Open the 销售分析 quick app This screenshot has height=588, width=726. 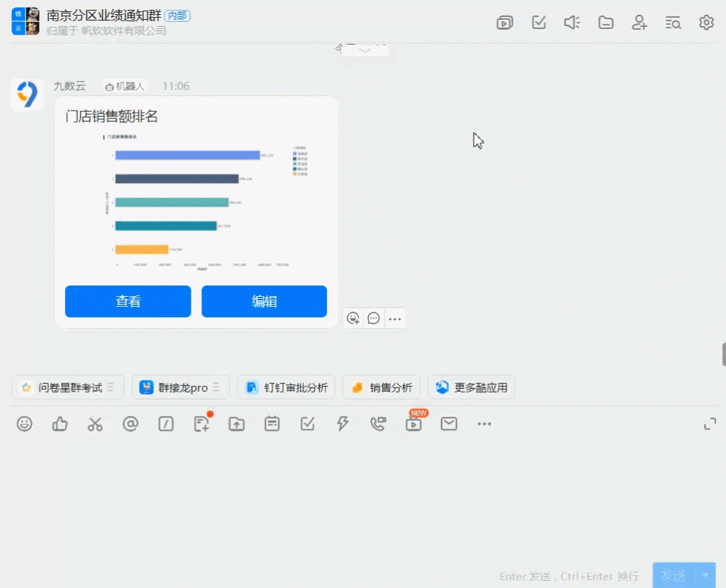(381, 388)
